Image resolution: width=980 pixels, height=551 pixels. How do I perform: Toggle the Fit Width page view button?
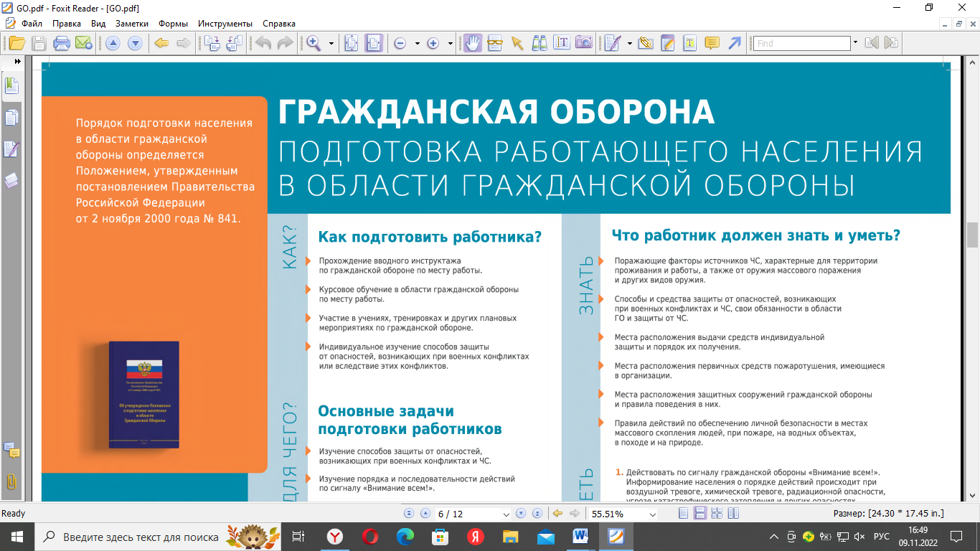[x=374, y=43]
